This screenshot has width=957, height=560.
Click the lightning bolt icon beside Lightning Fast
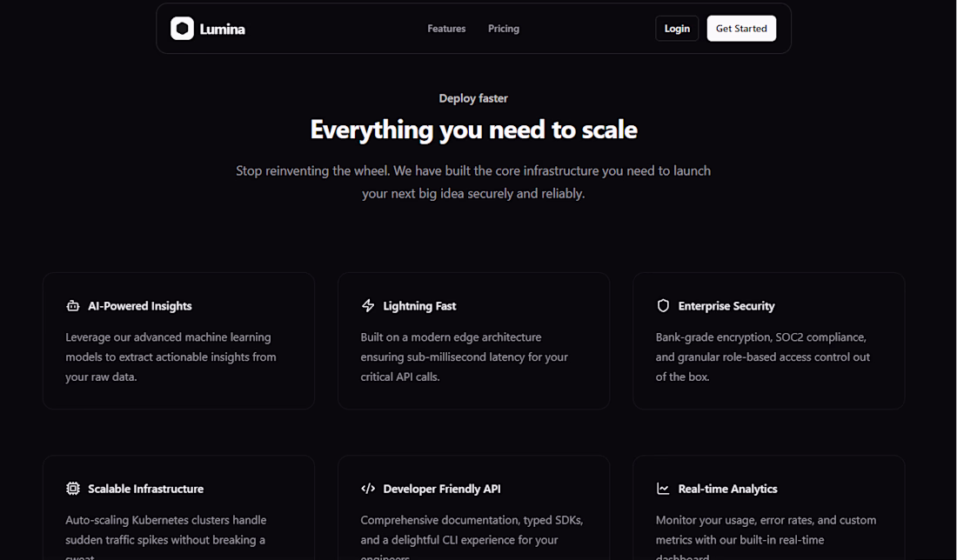coord(368,305)
